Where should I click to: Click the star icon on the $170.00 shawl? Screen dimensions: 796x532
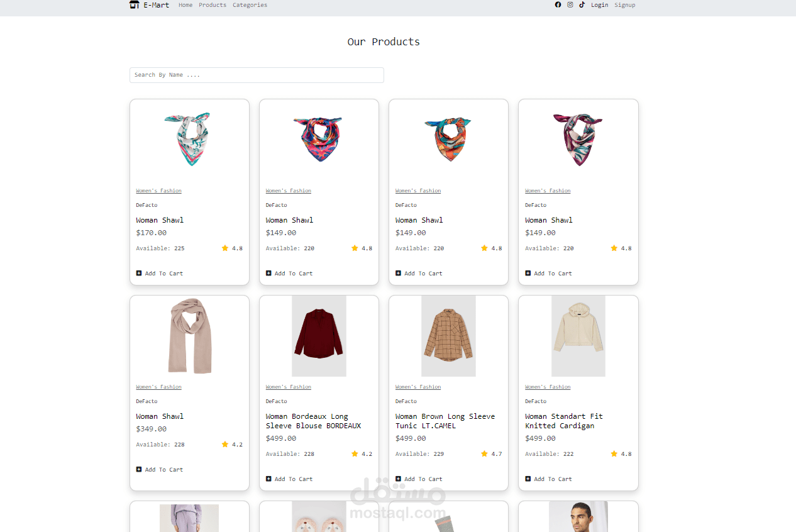coord(225,248)
